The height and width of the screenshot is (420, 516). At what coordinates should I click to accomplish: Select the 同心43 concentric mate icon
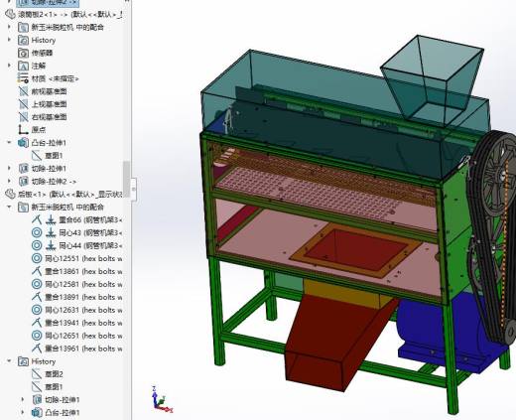pos(37,232)
